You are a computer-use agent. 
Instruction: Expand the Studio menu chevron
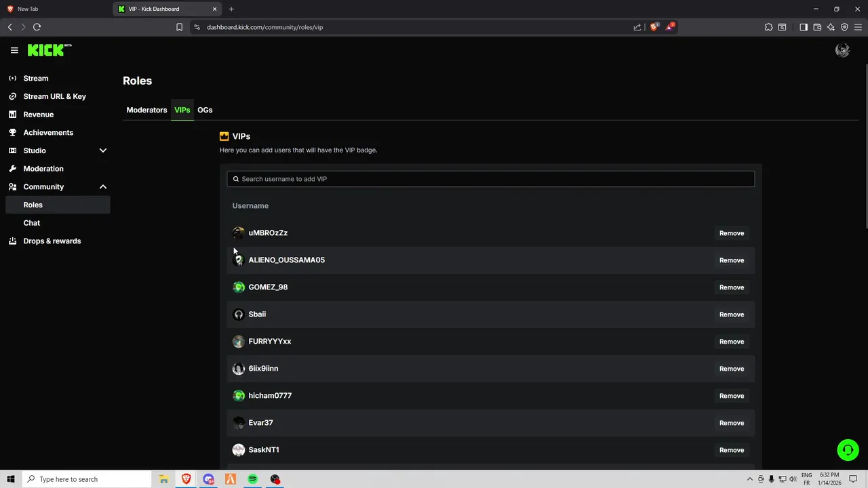103,150
